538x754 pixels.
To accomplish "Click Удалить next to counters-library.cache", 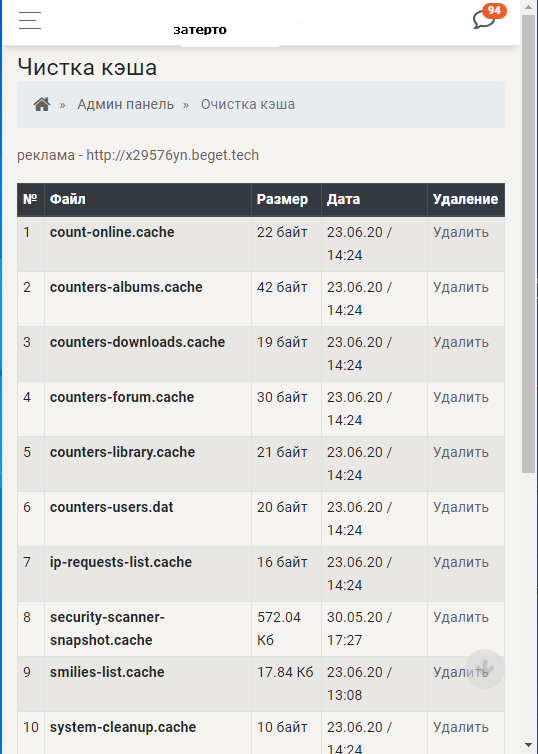I will pos(461,452).
